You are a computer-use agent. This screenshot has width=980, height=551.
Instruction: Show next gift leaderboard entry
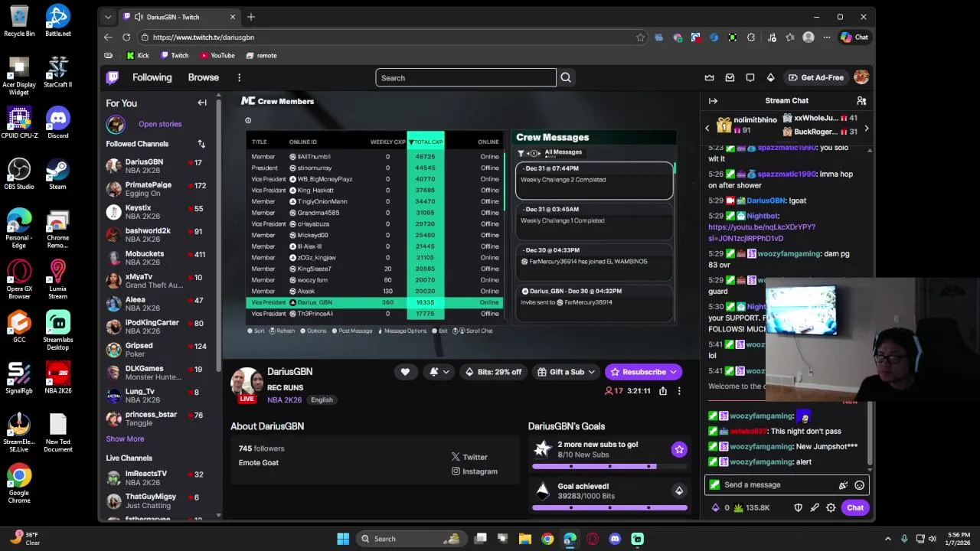[866, 129]
